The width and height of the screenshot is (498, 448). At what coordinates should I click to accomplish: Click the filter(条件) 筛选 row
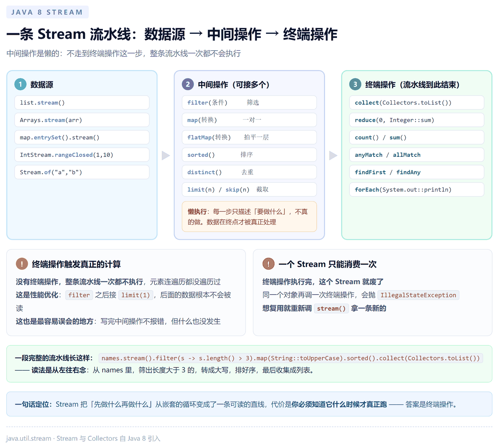click(x=249, y=103)
